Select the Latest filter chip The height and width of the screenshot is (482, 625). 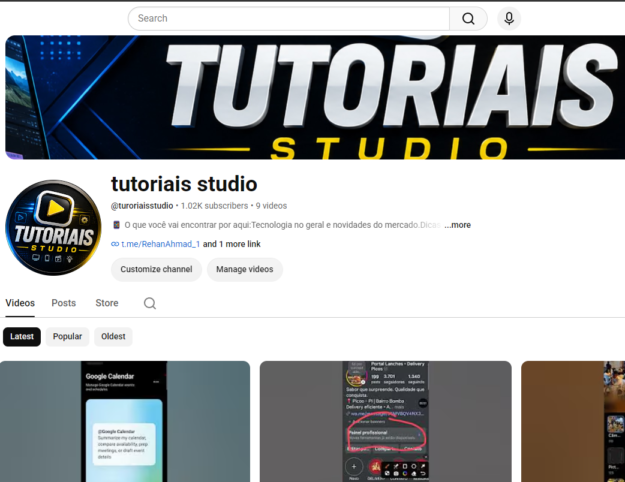click(22, 336)
